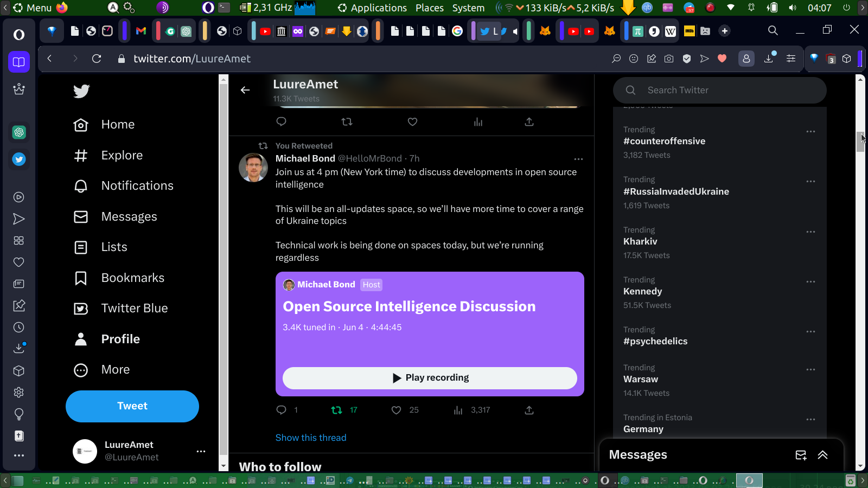
Task: Open Twitter panel in Opera sidebar
Action: click(19, 159)
